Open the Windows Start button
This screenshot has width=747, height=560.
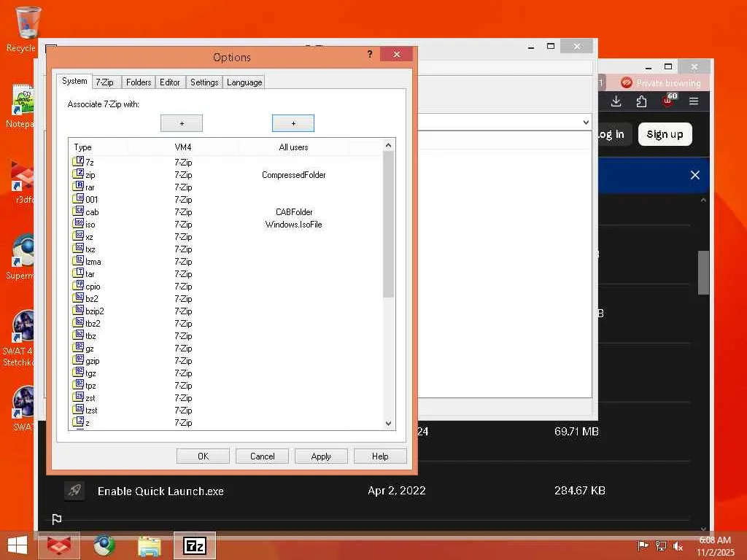[18, 545]
